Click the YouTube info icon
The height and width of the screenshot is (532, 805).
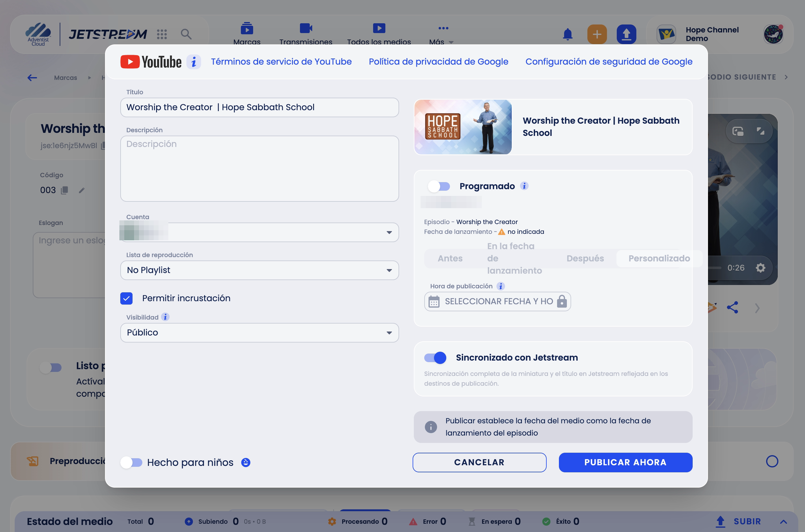pyautogui.click(x=194, y=62)
